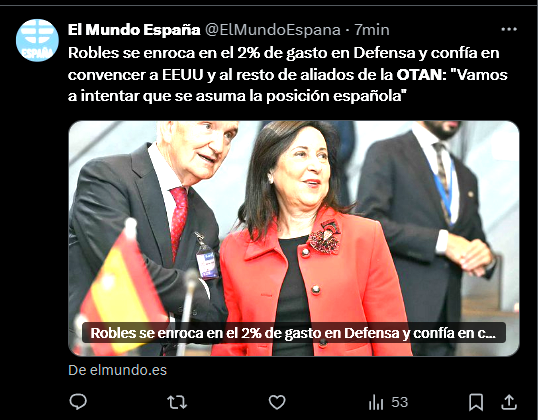Viewport: 538px width, 420px height.
Task: Like the tweet with the heart icon
Action: pos(277,402)
